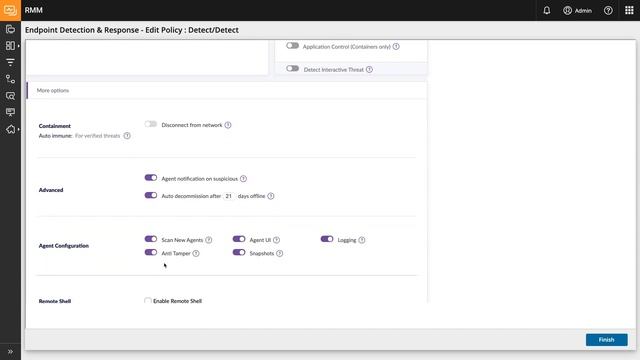
Task: Click the Advanced section label
Action: tap(51, 190)
